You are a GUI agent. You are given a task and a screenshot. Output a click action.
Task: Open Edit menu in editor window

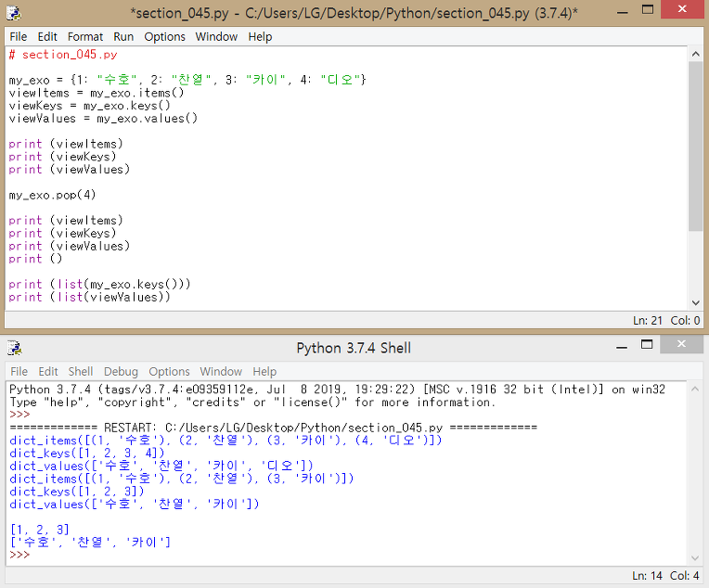tap(47, 36)
